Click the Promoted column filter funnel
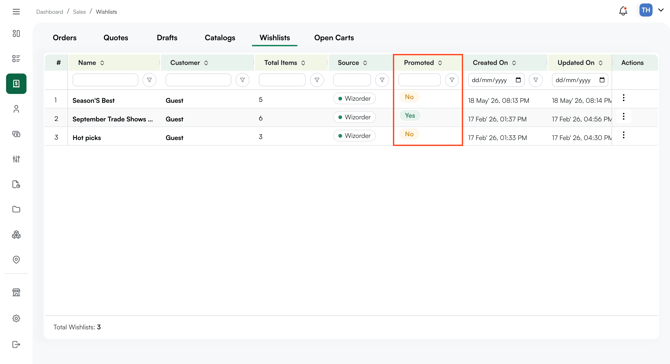Viewport: 670px width, 364px height. [452, 80]
